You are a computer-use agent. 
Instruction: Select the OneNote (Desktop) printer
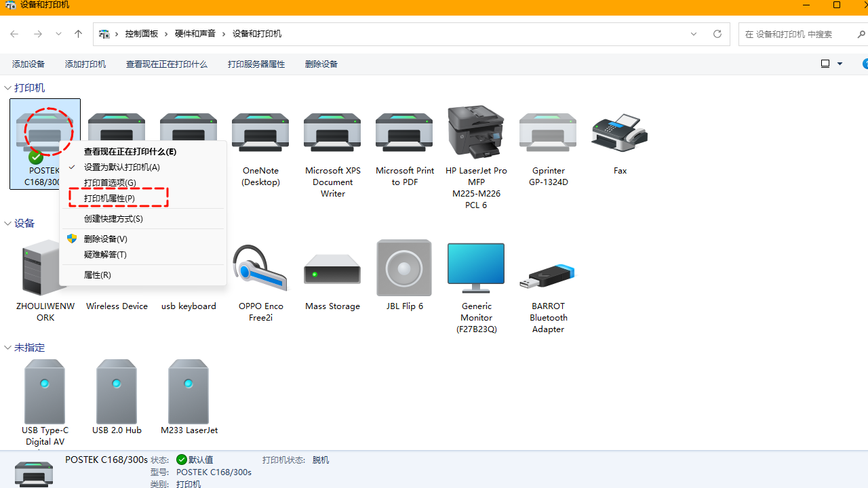[x=260, y=146]
